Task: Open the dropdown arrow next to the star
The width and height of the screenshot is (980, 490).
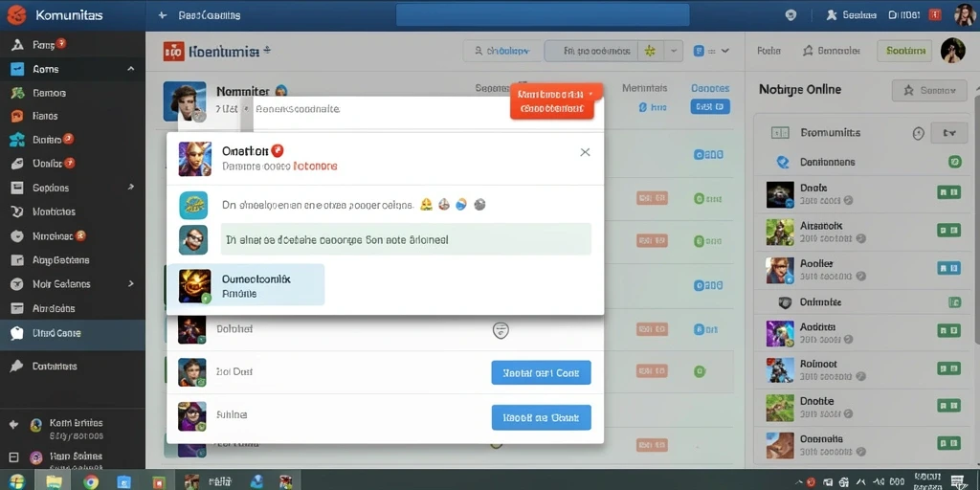Action: click(673, 52)
